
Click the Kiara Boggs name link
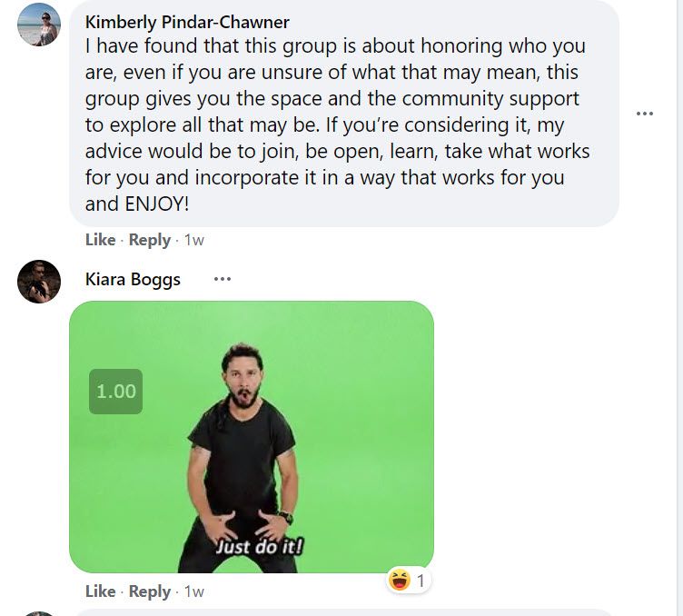tap(133, 279)
